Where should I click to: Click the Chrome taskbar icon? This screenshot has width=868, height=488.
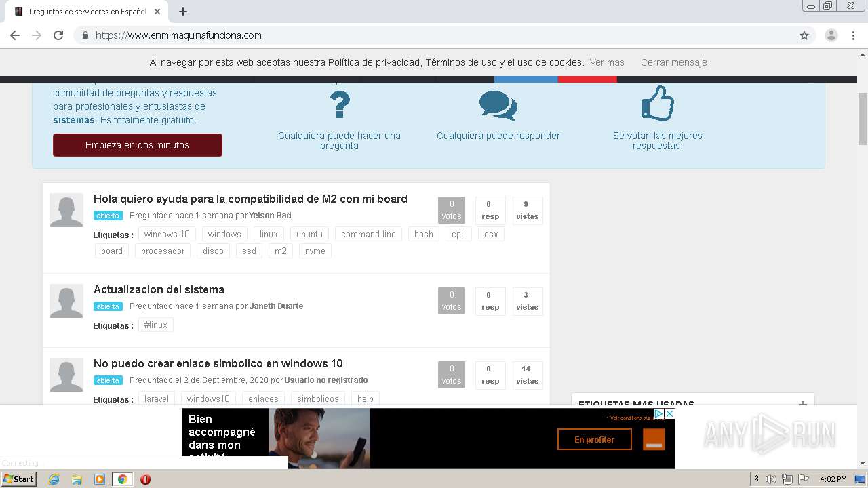pyautogui.click(x=122, y=479)
